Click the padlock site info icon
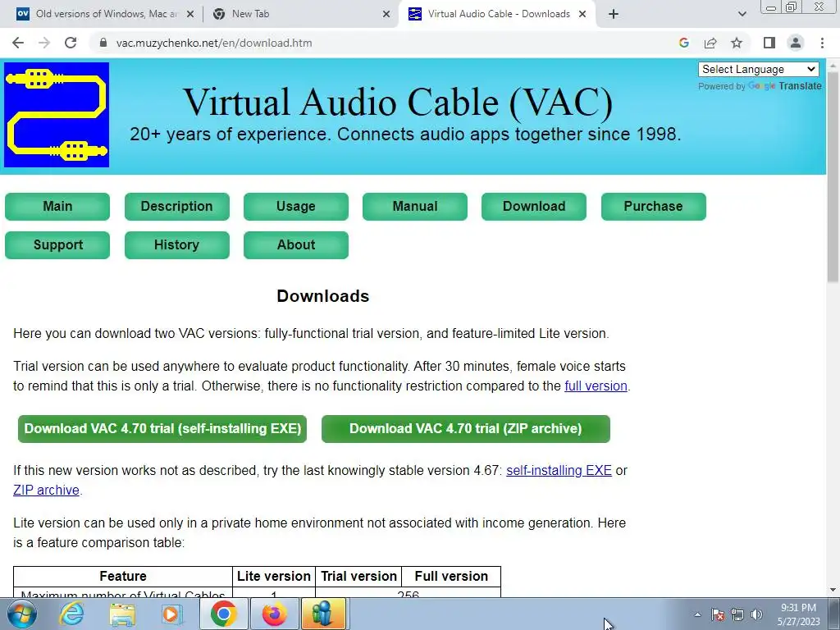 point(103,43)
